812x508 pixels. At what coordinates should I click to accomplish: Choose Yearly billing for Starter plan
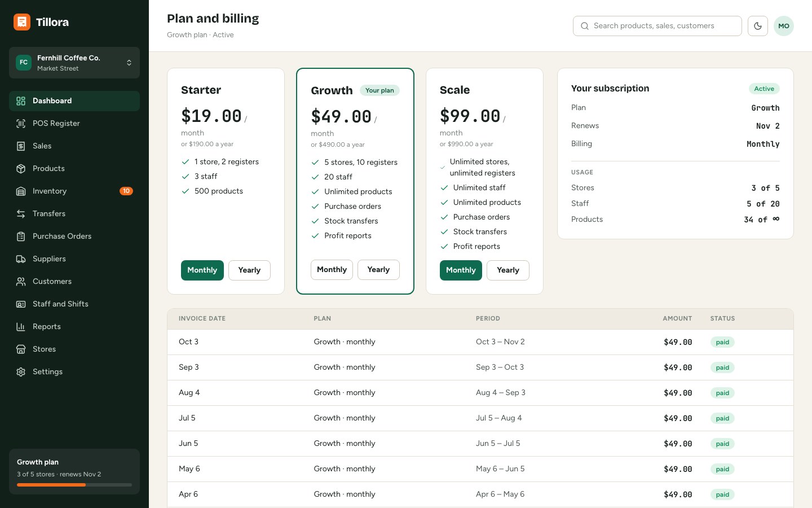(249, 270)
